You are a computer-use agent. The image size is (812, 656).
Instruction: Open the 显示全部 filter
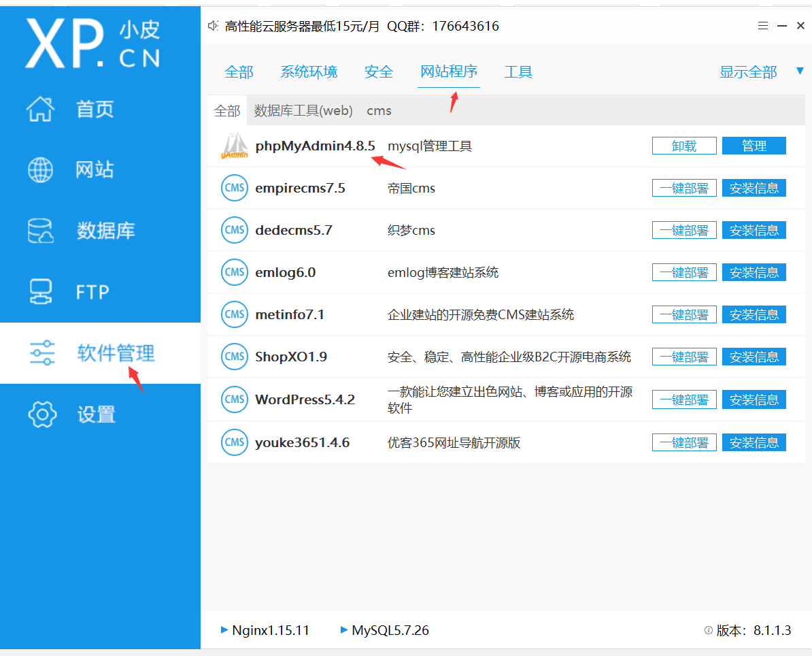pyautogui.click(x=748, y=72)
